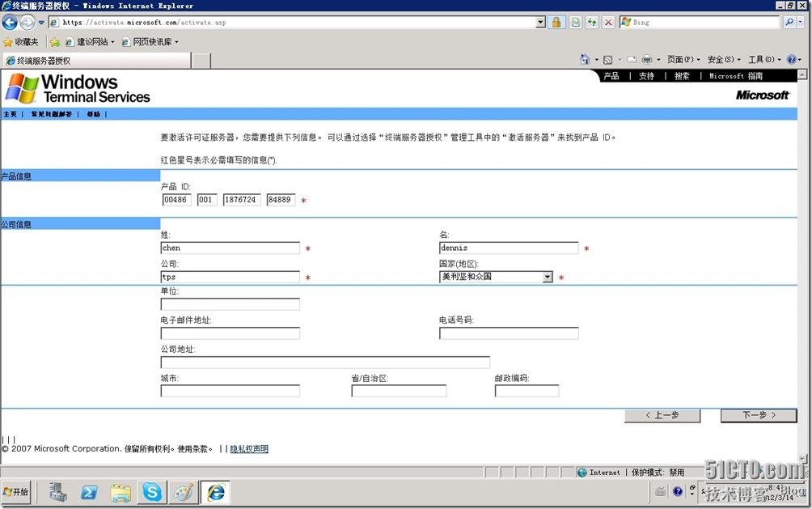
Task: Click the product ID field containing 00486
Action: pos(176,200)
